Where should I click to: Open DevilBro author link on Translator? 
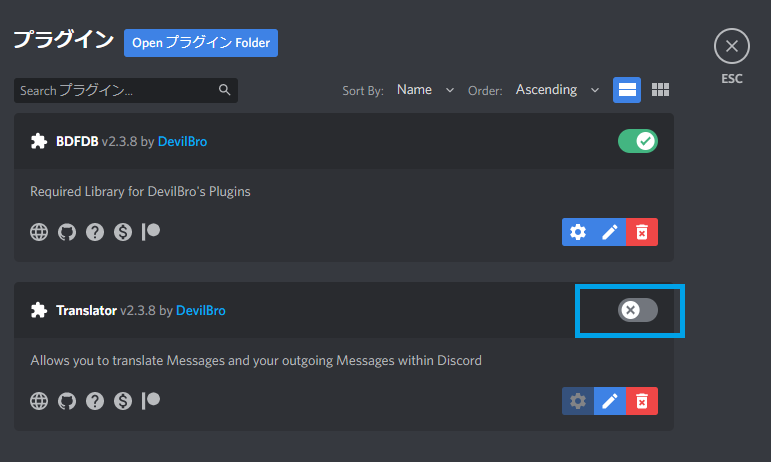(x=201, y=311)
